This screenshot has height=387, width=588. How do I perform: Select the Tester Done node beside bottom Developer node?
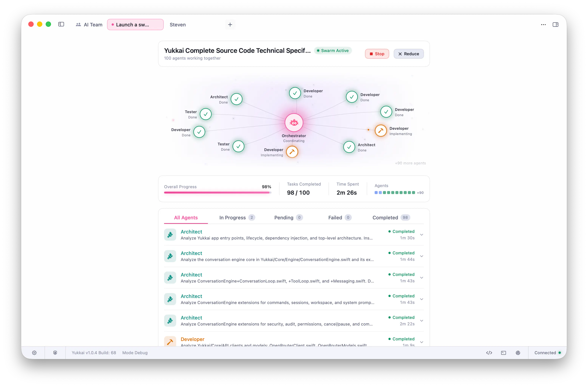(x=238, y=146)
